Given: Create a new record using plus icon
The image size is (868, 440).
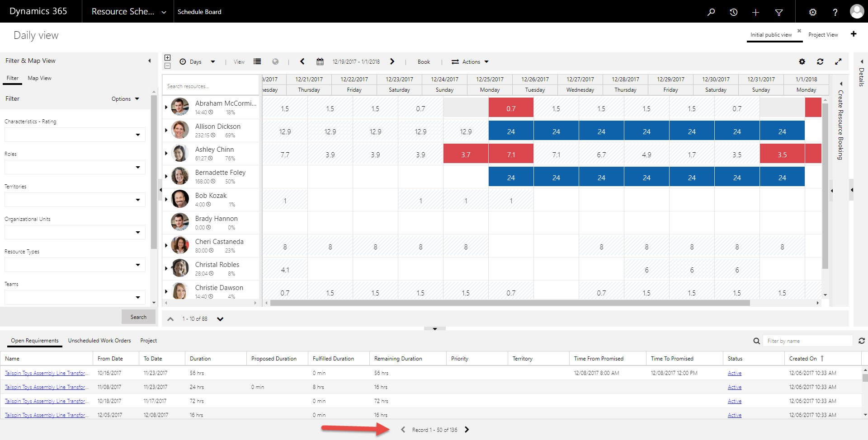Looking at the screenshot, I should tap(755, 12).
